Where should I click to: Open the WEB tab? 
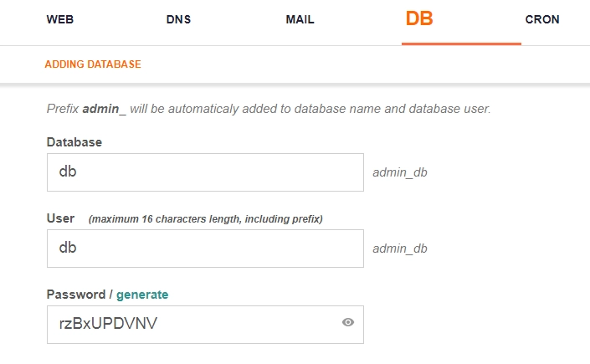(x=59, y=19)
